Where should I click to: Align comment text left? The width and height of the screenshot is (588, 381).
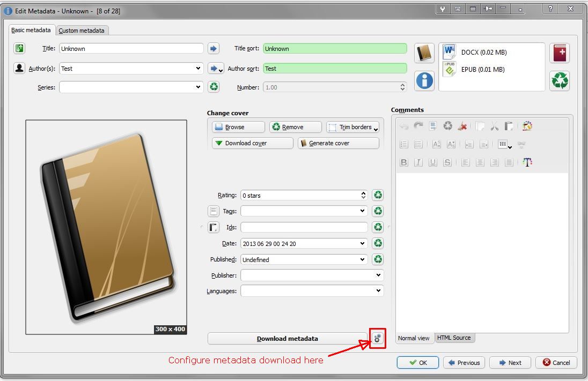click(x=465, y=162)
